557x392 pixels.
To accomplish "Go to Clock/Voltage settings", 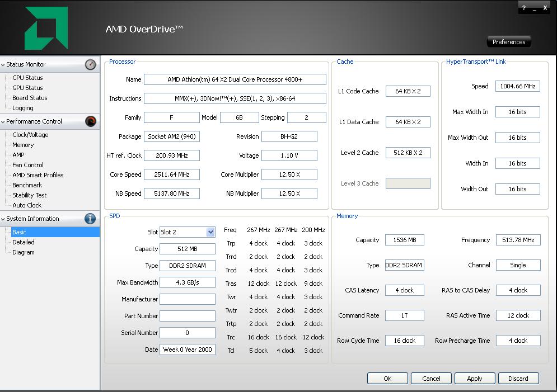I will coord(30,135).
